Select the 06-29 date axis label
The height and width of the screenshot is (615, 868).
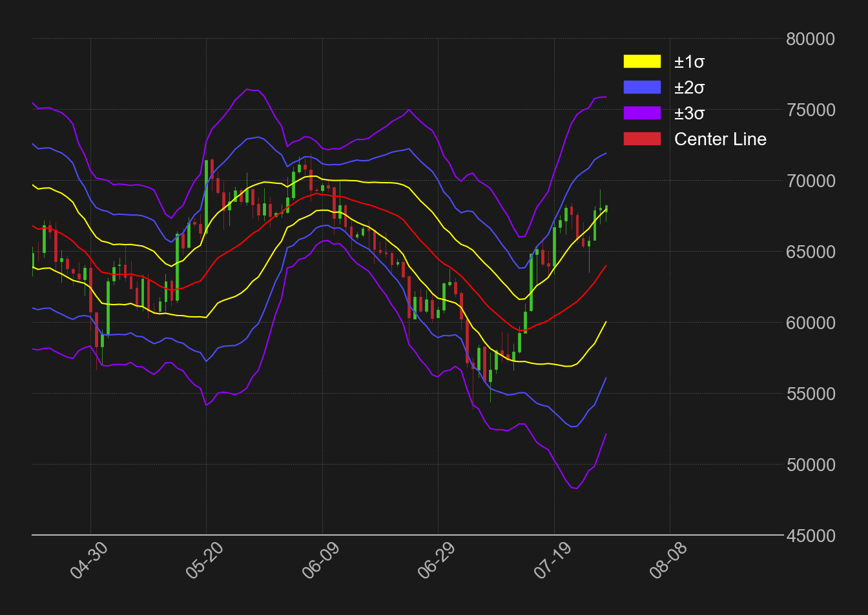pyautogui.click(x=435, y=561)
